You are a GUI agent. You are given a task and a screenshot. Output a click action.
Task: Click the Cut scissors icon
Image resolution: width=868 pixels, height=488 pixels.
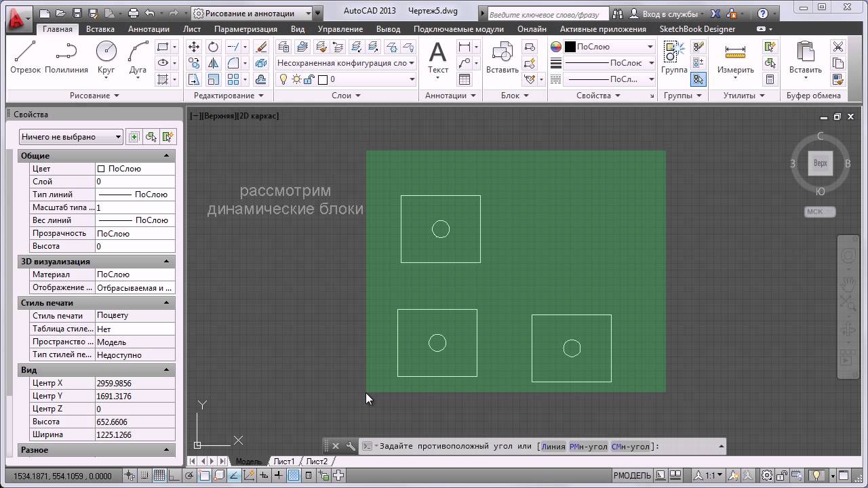[x=838, y=47]
